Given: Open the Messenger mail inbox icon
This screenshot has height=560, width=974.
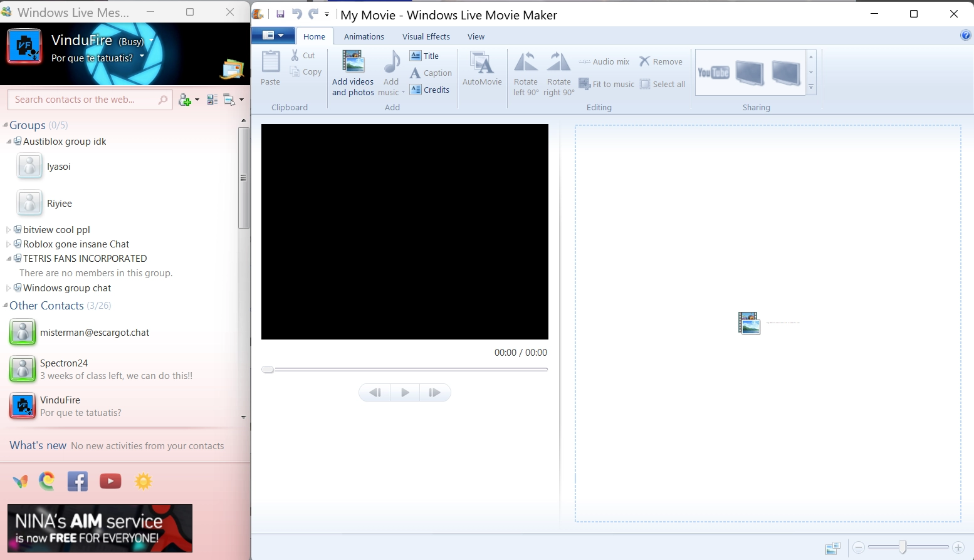Looking at the screenshot, I should click(x=231, y=68).
